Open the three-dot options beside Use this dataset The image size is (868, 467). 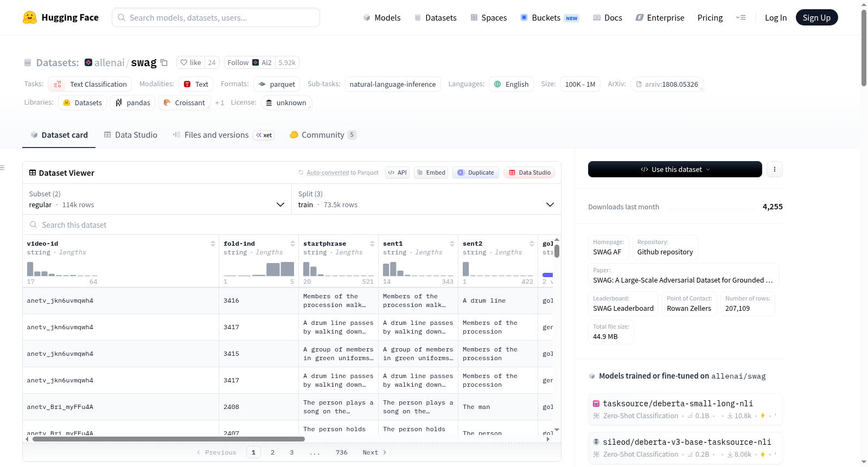(x=775, y=169)
